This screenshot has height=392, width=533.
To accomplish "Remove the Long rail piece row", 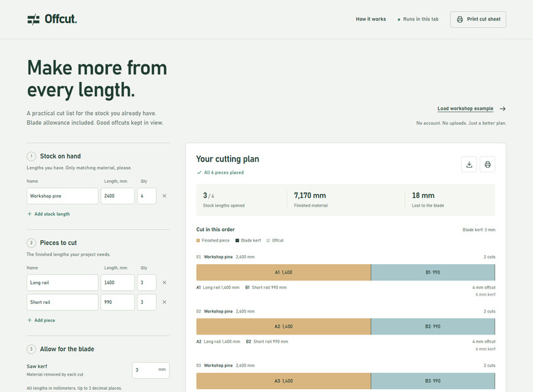I will tap(164, 283).
